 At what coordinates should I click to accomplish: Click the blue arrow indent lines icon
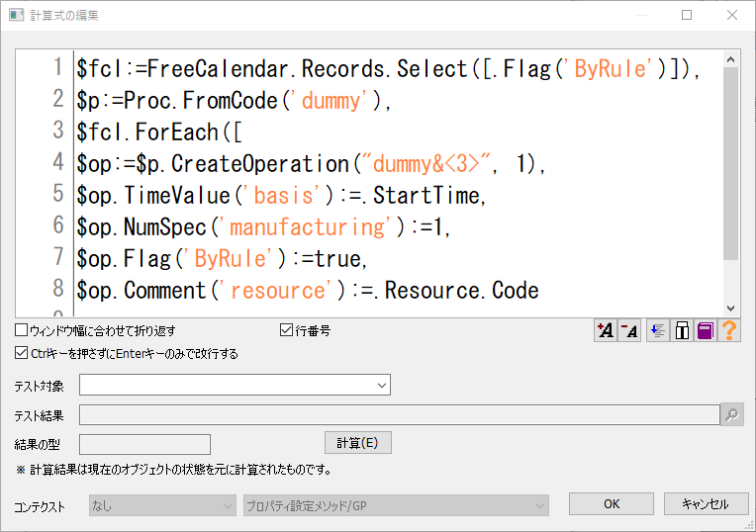(656, 331)
